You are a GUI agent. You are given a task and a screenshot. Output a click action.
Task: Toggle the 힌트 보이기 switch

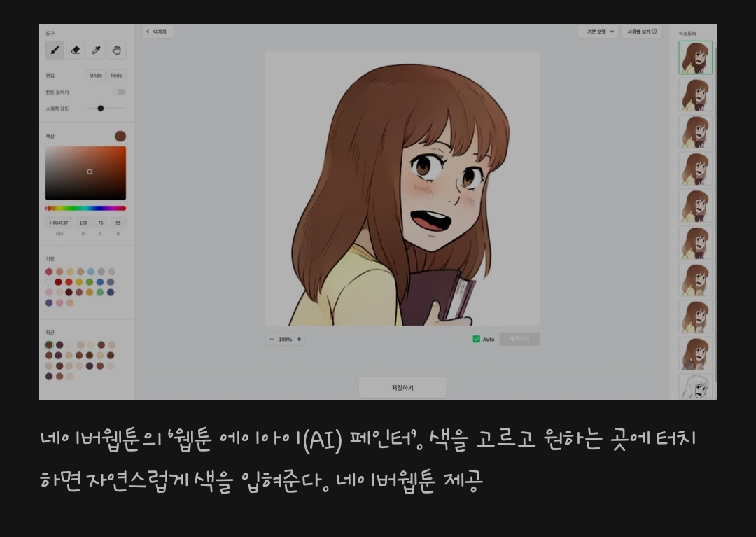click(119, 92)
